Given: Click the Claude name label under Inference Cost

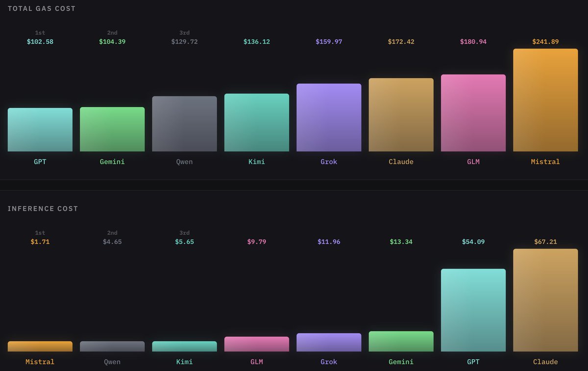Looking at the screenshot, I should (x=545, y=362).
